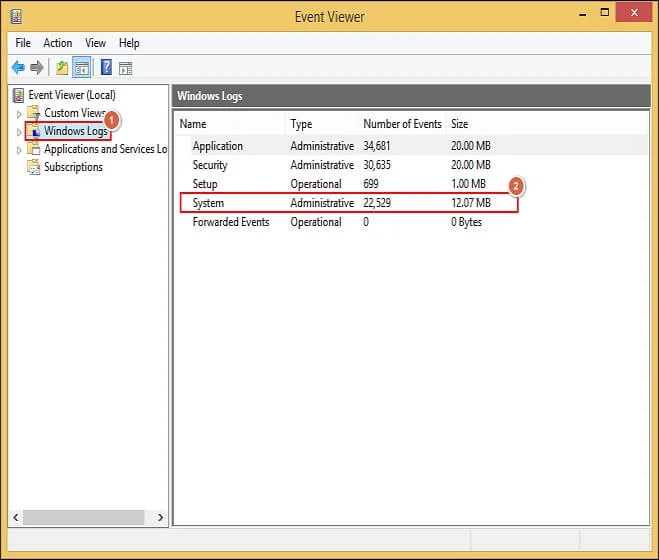659x560 pixels.
Task: Click the 699 event count cell
Action: (x=371, y=184)
